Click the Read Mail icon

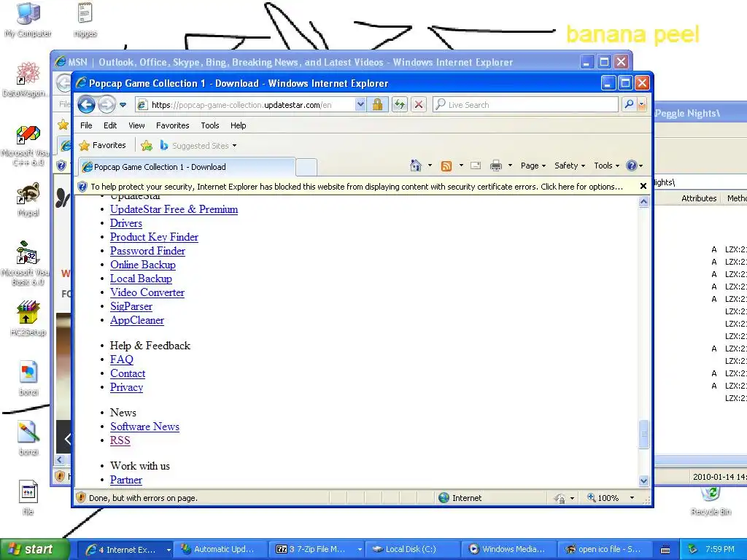tap(476, 166)
